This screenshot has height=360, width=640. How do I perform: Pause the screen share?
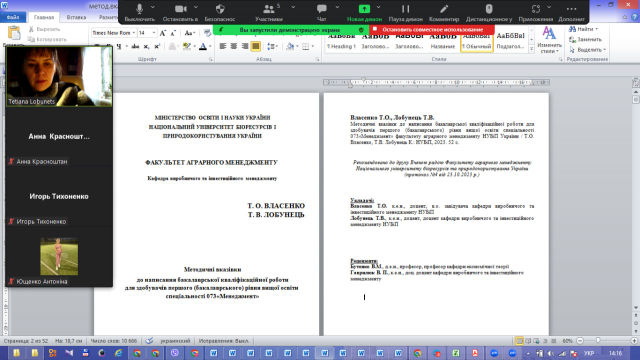405,12
